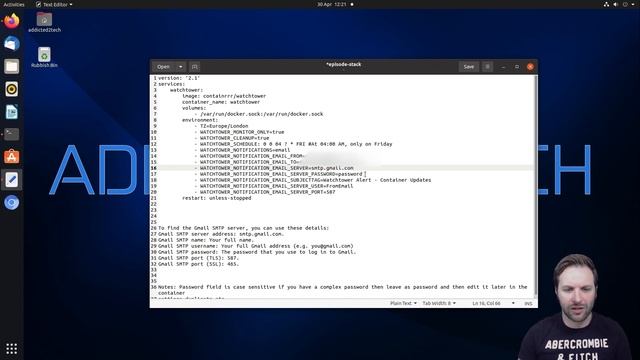The height and width of the screenshot is (360, 640).
Task: Click "image: containrrr/watchtower" line
Action: 224,96
